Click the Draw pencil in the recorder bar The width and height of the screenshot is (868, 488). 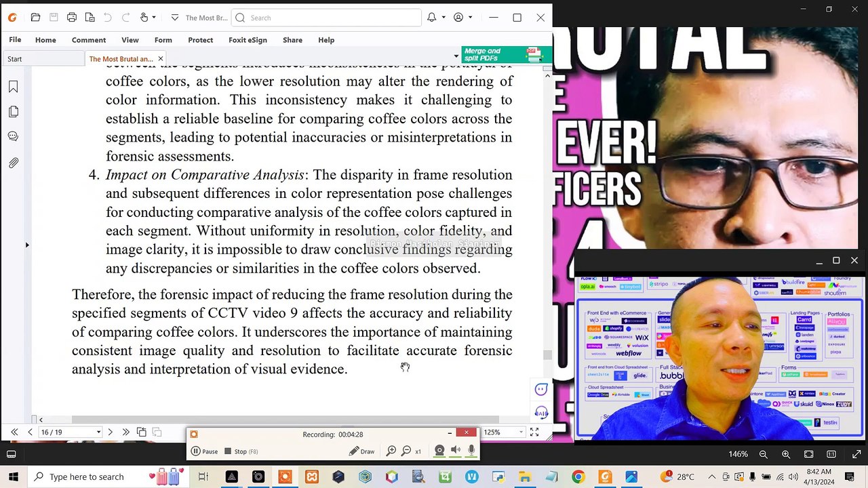click(361, 451)
